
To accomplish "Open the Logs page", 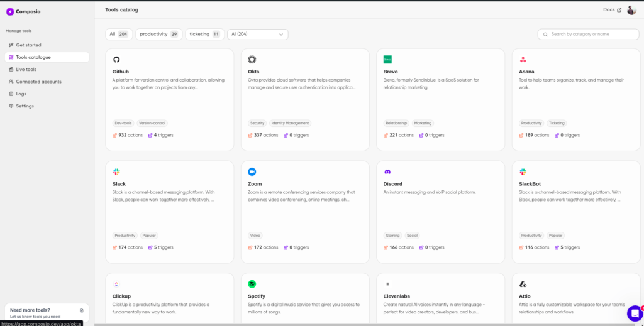I will click(x=47, y=94).
